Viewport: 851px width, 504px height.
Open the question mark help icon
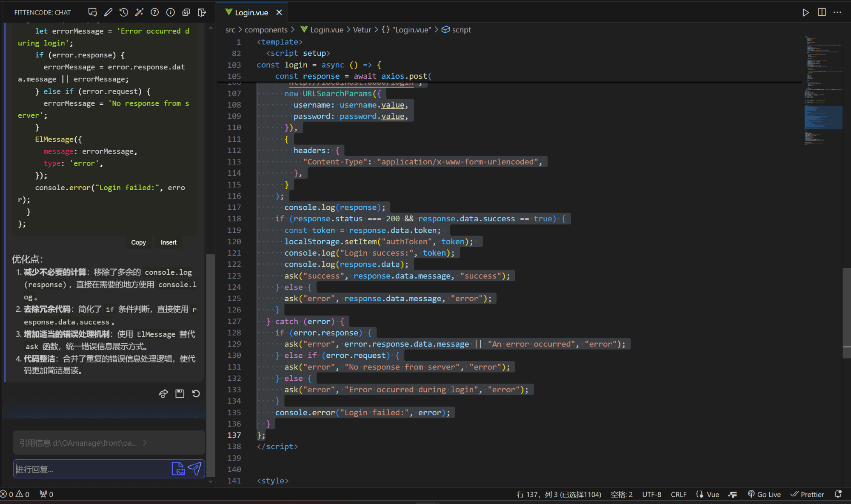pos(155,12)
